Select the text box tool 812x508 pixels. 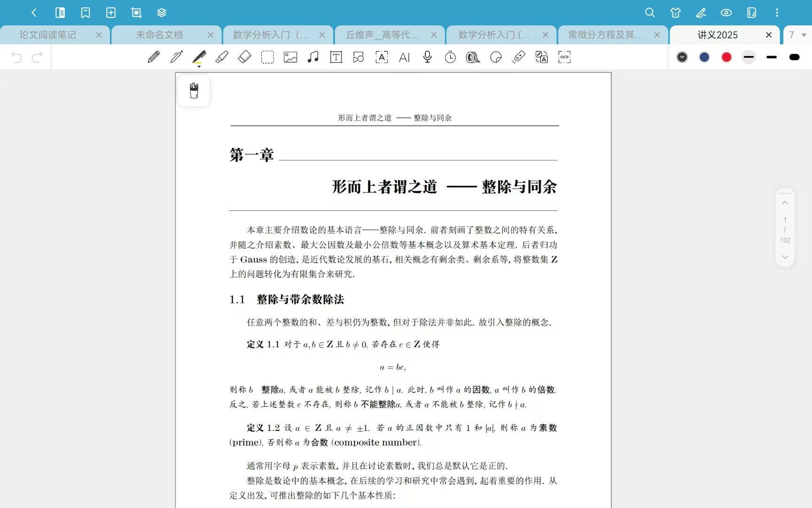pyautogui.click(x=336, y=57)
